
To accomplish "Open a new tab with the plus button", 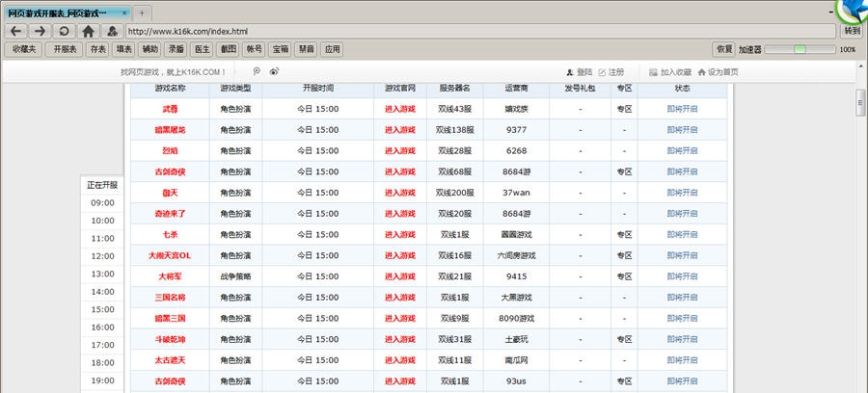I will point(142,13).
